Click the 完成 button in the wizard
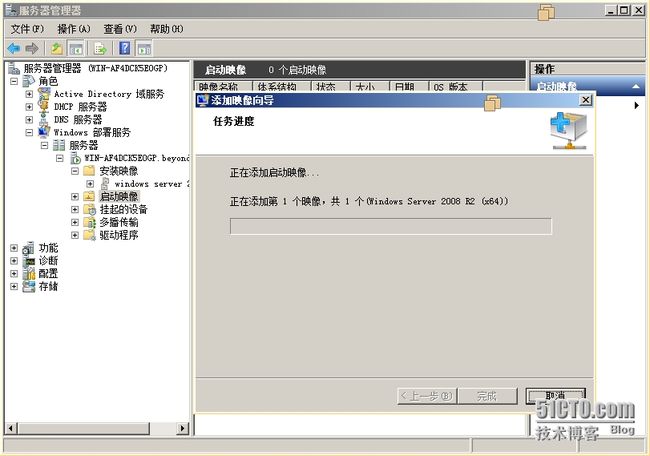 [x=488, y=396]
